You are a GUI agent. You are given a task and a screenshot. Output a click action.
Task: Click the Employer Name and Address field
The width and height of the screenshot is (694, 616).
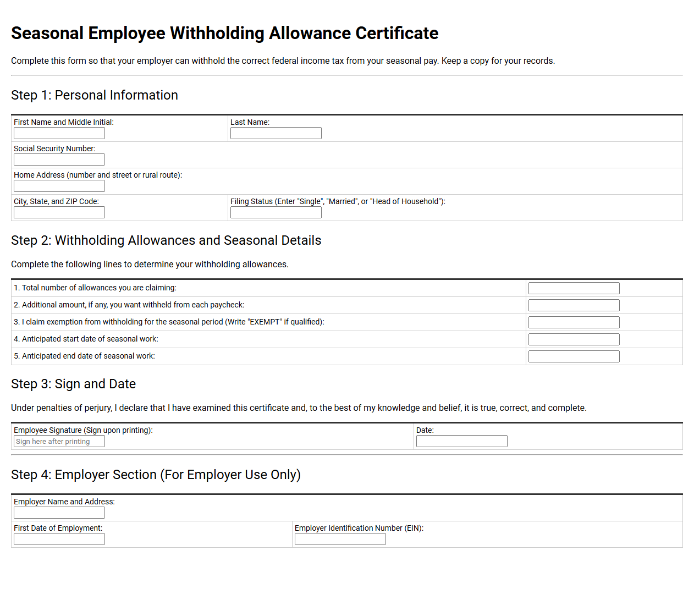tap(59, 513)
